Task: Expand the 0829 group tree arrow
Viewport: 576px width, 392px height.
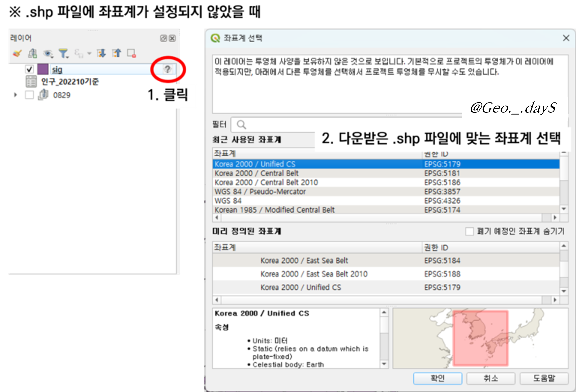Action: [15, 95]
